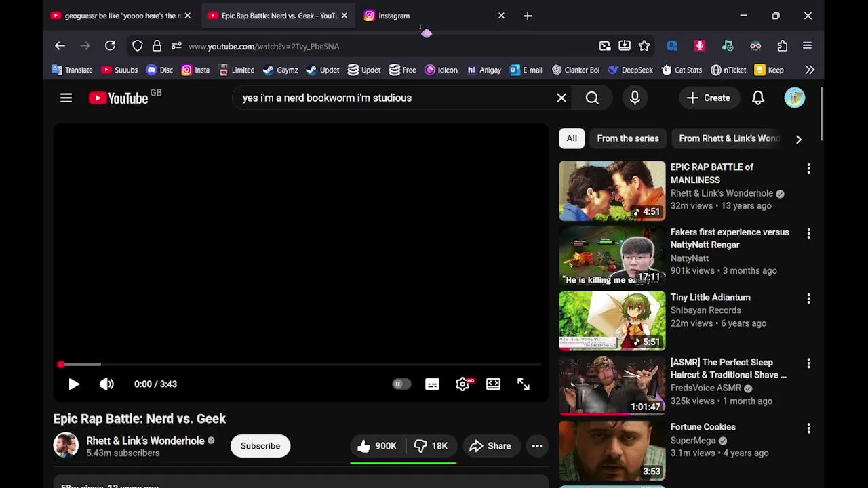868x488 pixels.
Task: Open options for Tiny Little Adiantum
Action: pos(808,298)
